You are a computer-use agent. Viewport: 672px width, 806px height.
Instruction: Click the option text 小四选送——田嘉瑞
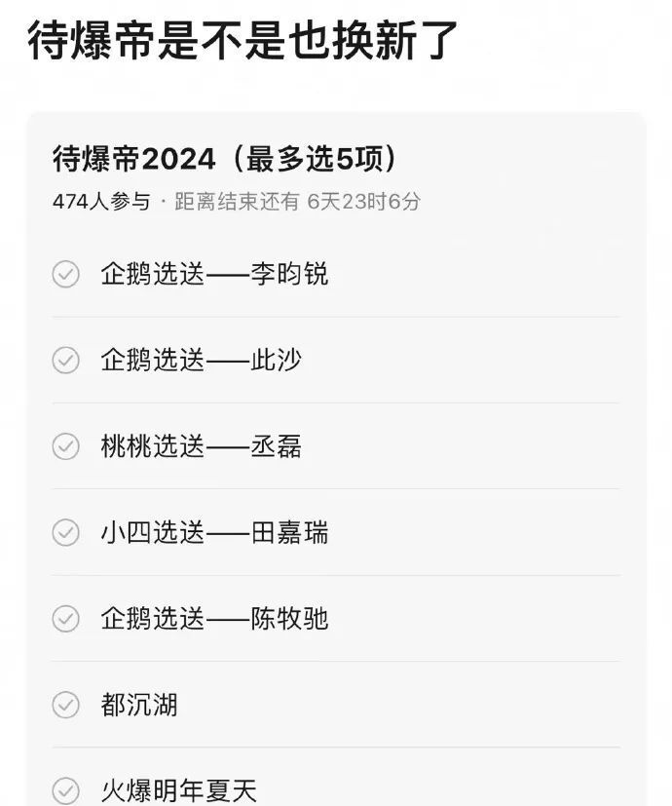pyautogui.click(x=214, y=533)
